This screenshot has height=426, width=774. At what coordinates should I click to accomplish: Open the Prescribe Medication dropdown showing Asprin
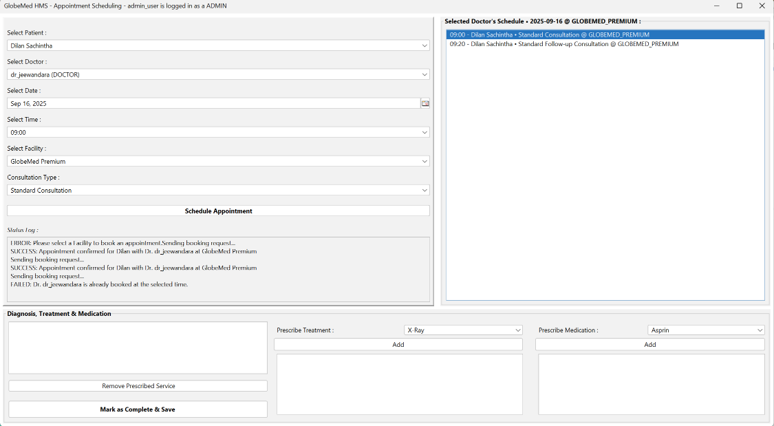[706, 330]
